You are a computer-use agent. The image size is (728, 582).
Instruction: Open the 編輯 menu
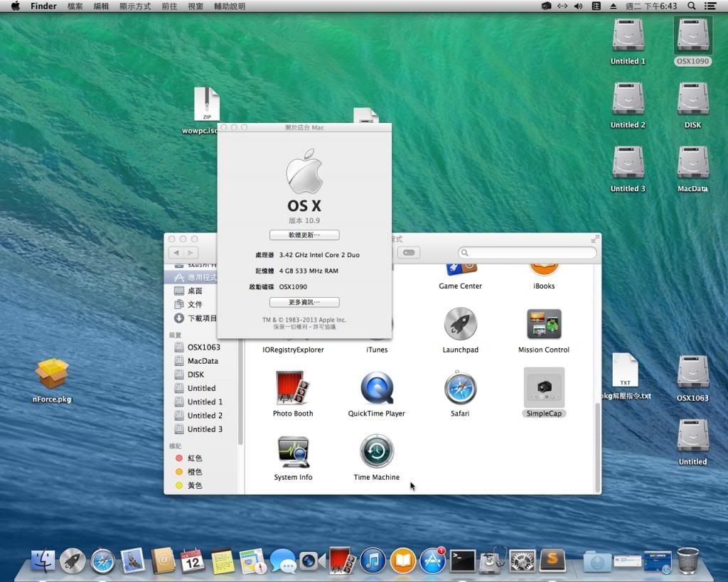pyautogui.click(x=101, y=6)
